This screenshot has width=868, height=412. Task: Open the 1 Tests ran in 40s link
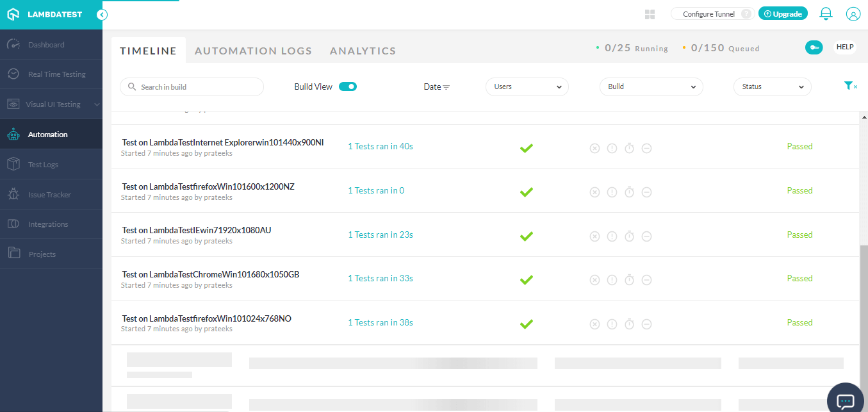(x=380, y=146)
